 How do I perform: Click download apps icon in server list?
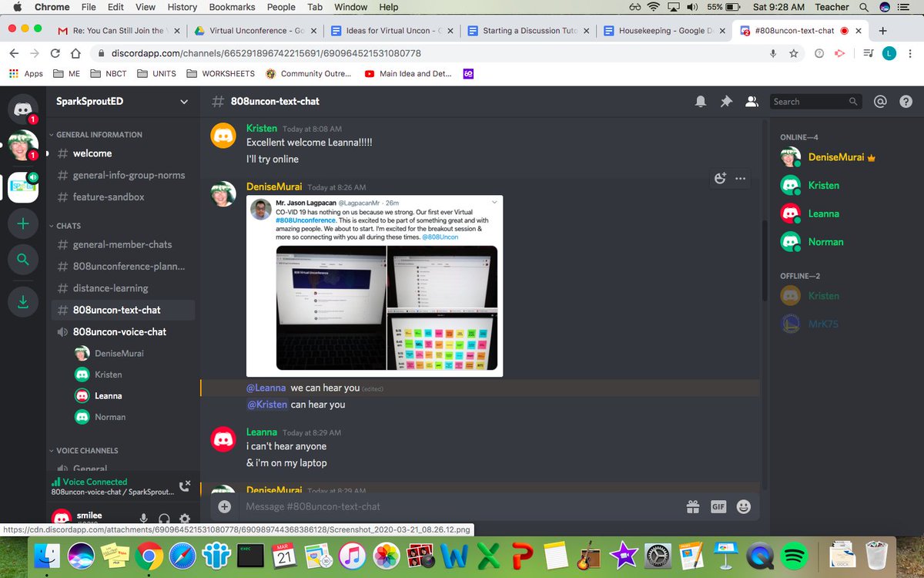22,301
